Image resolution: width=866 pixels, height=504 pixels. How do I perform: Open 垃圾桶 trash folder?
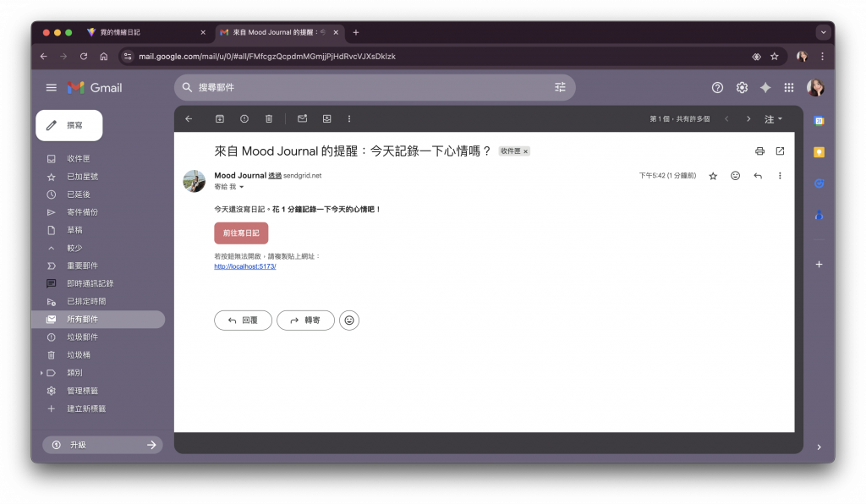point(79,355)
